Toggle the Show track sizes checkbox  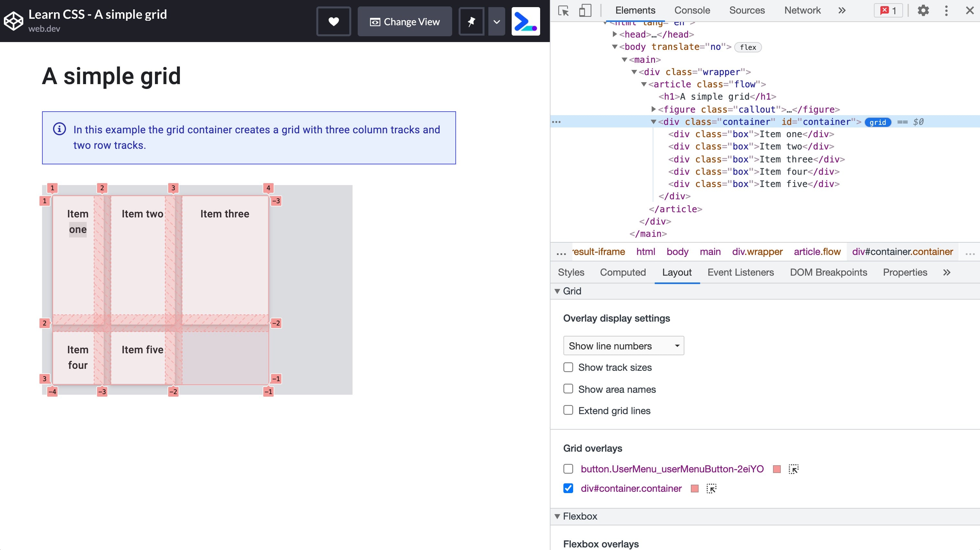[569, 368]
